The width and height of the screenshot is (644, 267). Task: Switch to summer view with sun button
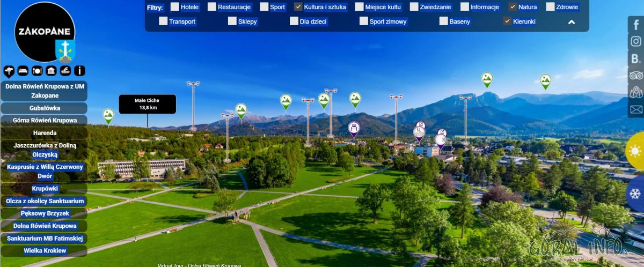(635, 152)
